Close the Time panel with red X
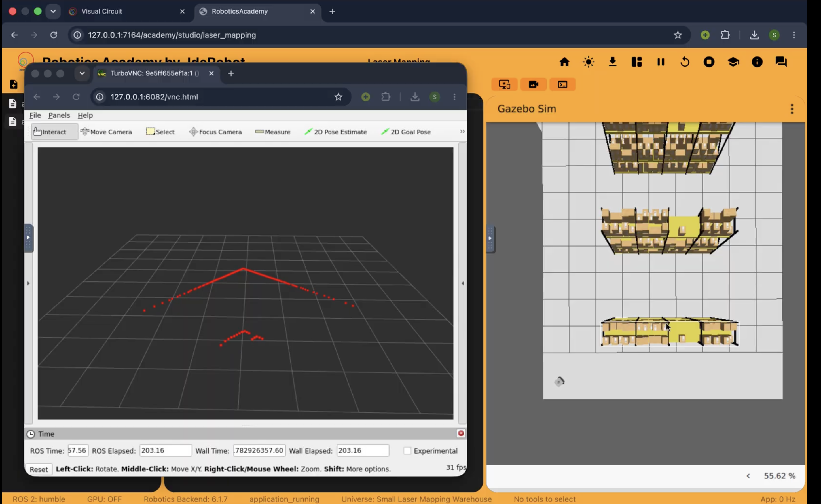 pos(461,433)
